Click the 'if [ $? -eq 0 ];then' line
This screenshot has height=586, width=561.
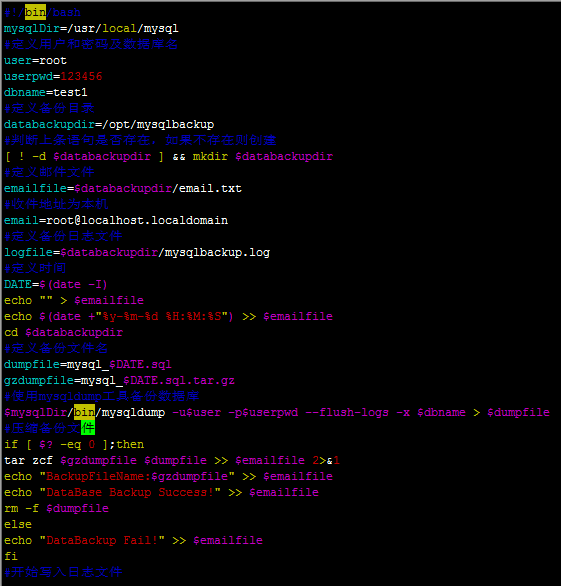(74, 444)
